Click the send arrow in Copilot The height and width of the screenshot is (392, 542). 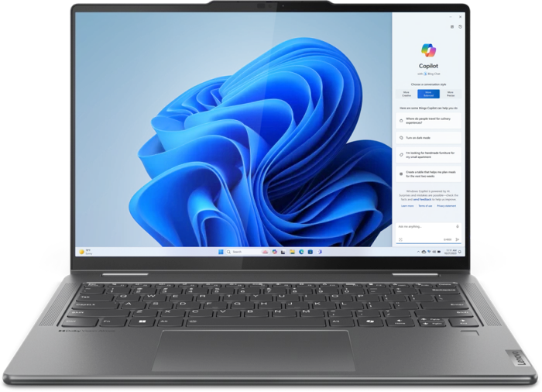[x=458, y=239]
